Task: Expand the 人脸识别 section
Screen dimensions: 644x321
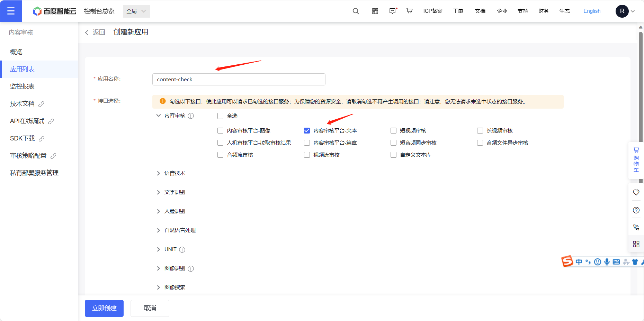Action: [x=158, y=211]
